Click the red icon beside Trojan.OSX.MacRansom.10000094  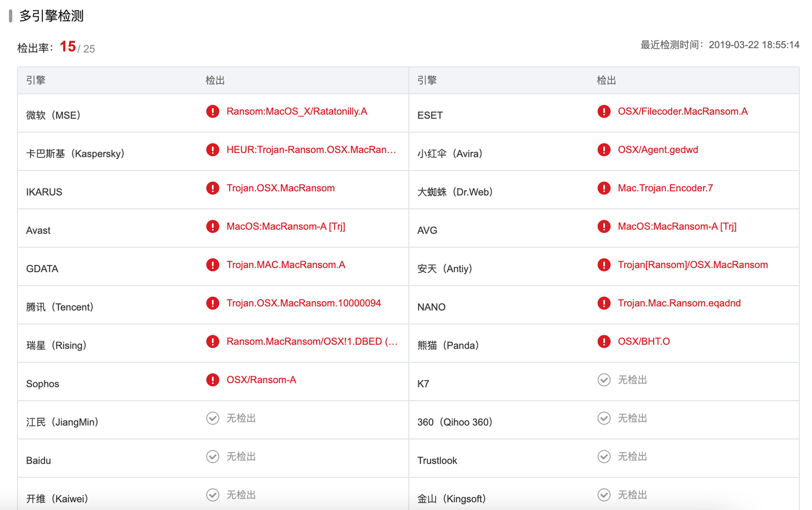tap(213, 303)
